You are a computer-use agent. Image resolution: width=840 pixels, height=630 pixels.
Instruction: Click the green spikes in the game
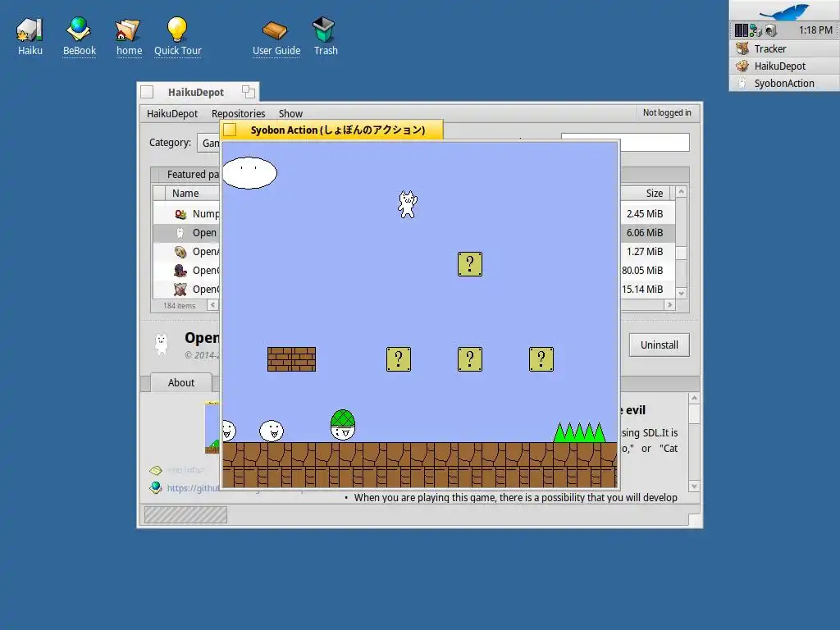[x=580, y=432]
